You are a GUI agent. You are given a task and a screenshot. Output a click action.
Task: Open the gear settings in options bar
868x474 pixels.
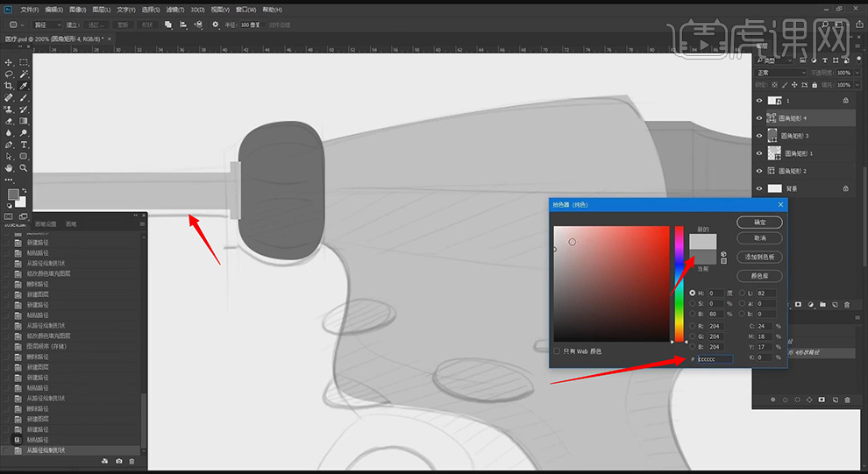pyautogui.click(x=216, y=25)
